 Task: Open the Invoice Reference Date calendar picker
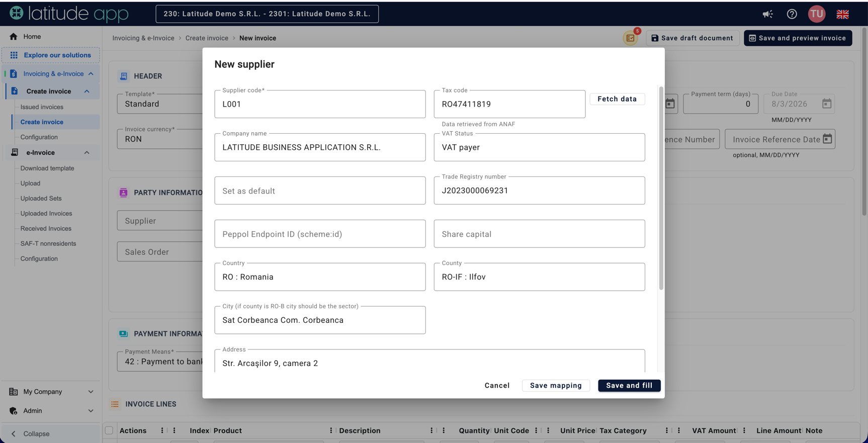tap(828, 139)
